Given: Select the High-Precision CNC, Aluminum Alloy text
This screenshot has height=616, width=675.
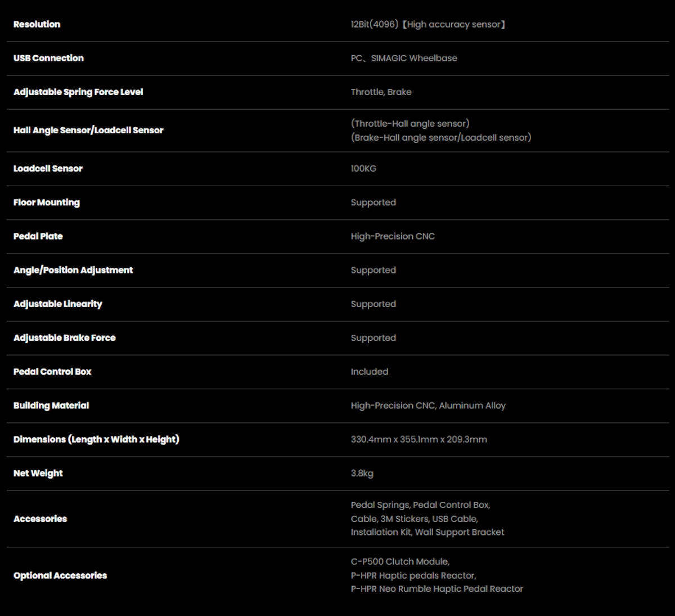Looking at the screenshot, I should [x=428, y=406].
